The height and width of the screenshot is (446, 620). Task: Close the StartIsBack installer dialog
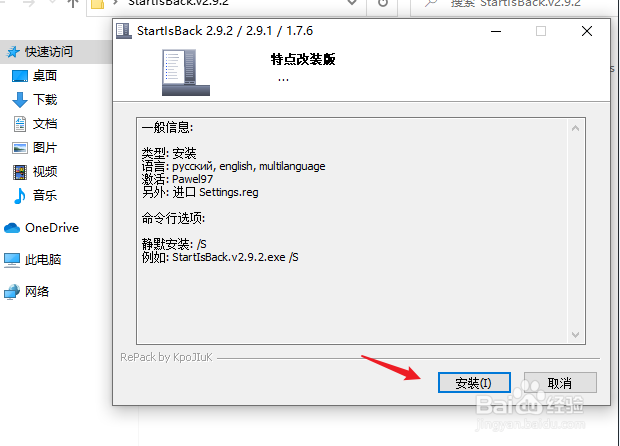tap(587, 31)
